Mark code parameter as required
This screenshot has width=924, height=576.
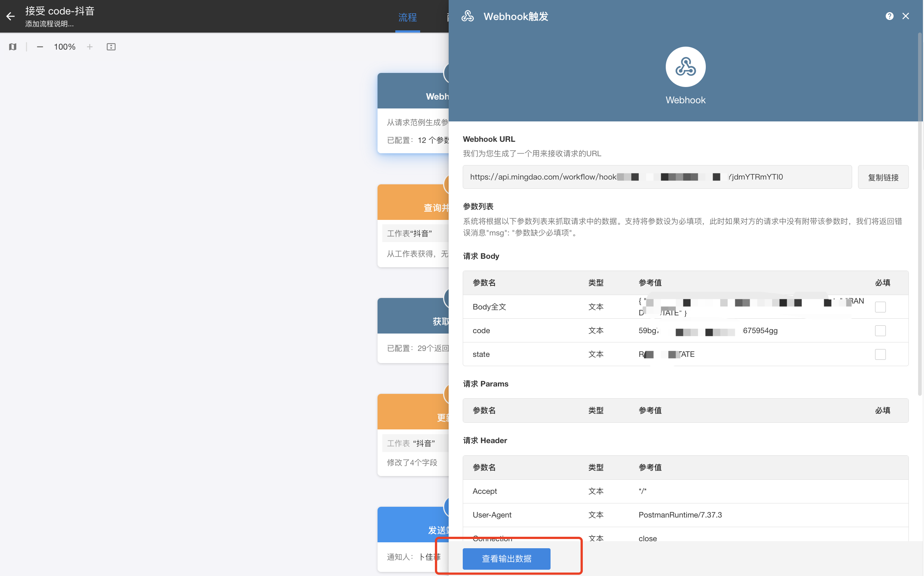pyautogui.click(x=880, y=331)
